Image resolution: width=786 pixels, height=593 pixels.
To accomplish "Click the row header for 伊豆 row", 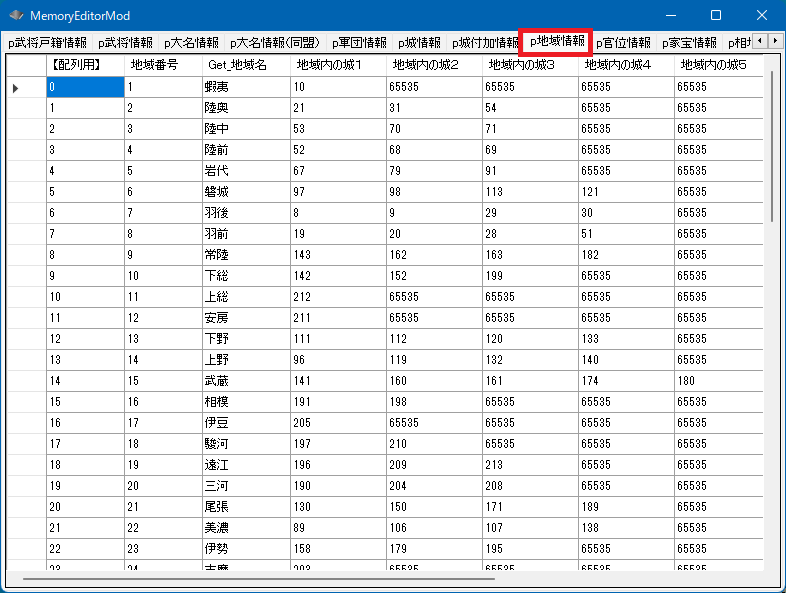I will click(25, 423).
